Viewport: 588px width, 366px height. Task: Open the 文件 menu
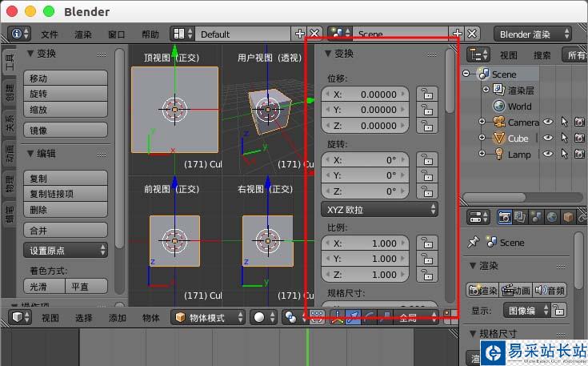pyautogui.click(x=50, y=34)
